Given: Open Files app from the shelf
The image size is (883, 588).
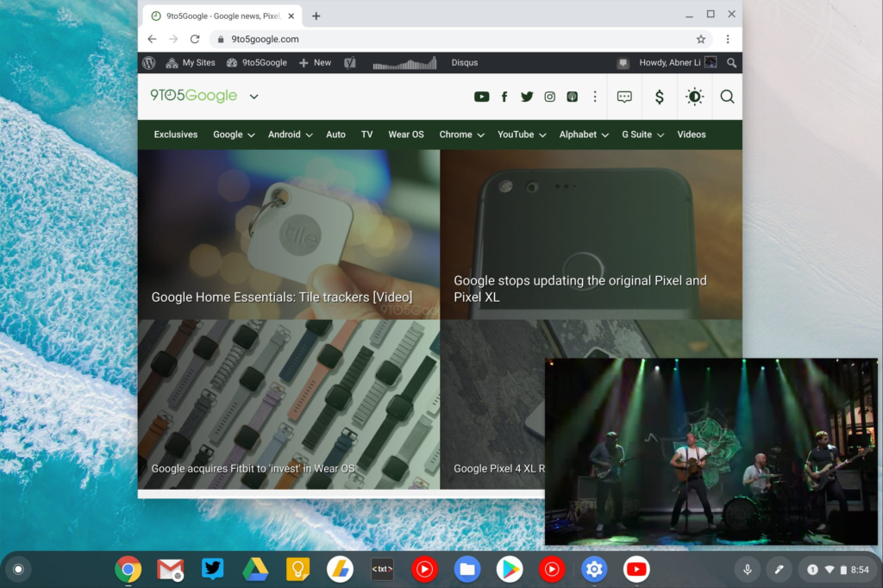Looking at the screenshot, I should 467,569.
